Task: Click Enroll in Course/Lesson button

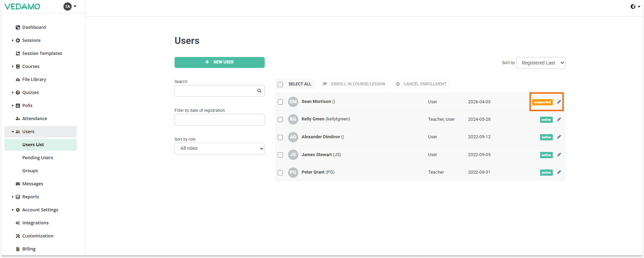Action: [354, 84]
